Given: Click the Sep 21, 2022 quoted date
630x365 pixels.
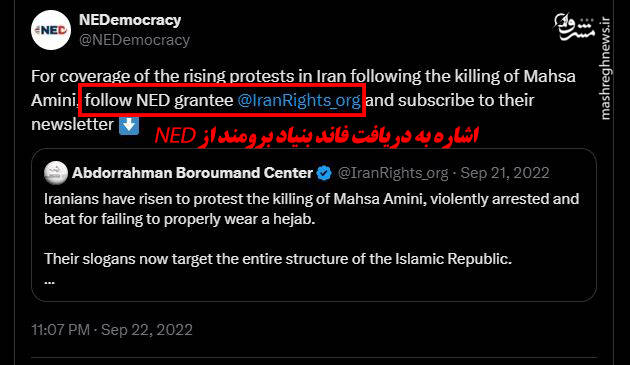Looking at the screenshot, I should pyautogui.click(x=505, y=173).
